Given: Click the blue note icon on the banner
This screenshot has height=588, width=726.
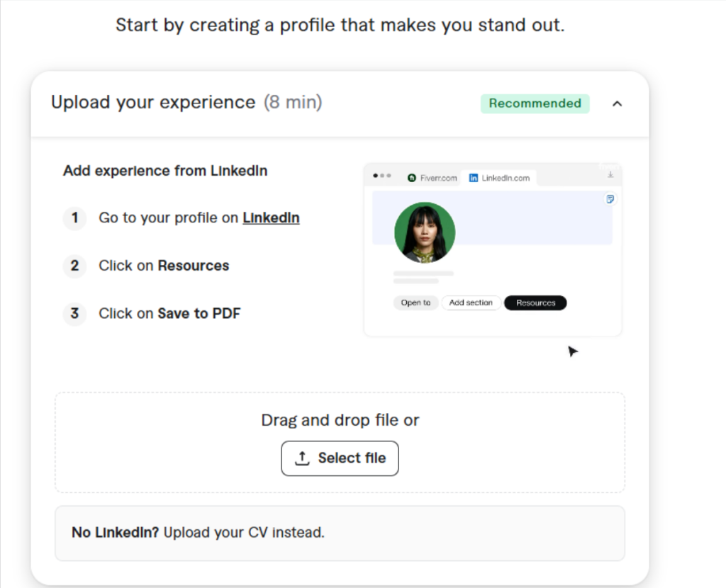Looking at the screenshot, I should click(x=610, y=199).
